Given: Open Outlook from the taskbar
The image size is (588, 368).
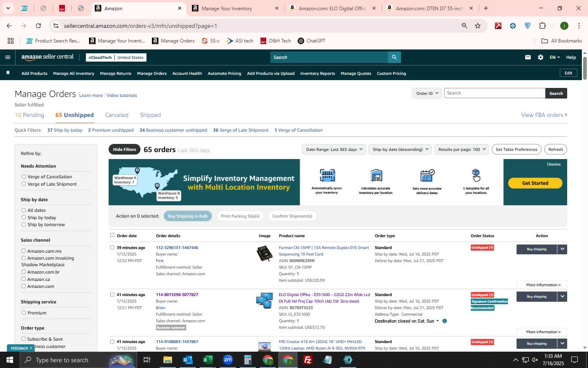Looking at the screenshot, I should click(187, 360).
